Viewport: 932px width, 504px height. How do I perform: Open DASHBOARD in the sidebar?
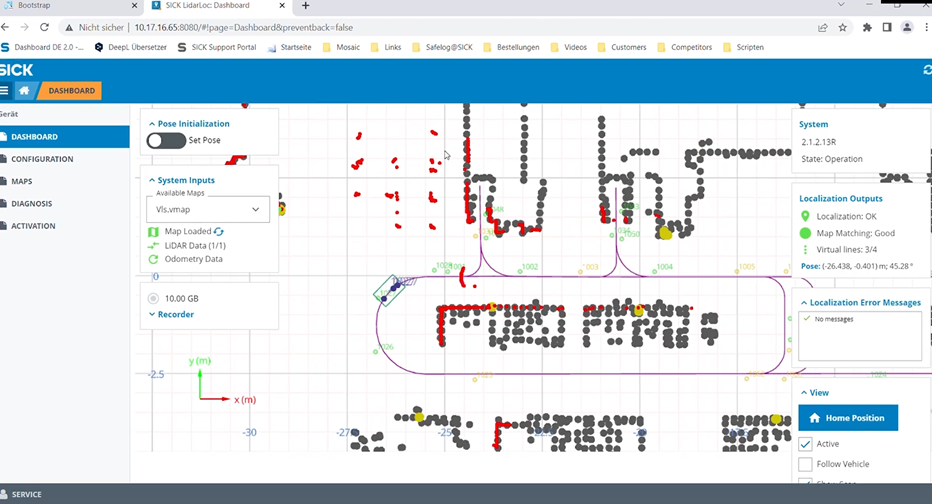tap(65, 137)
